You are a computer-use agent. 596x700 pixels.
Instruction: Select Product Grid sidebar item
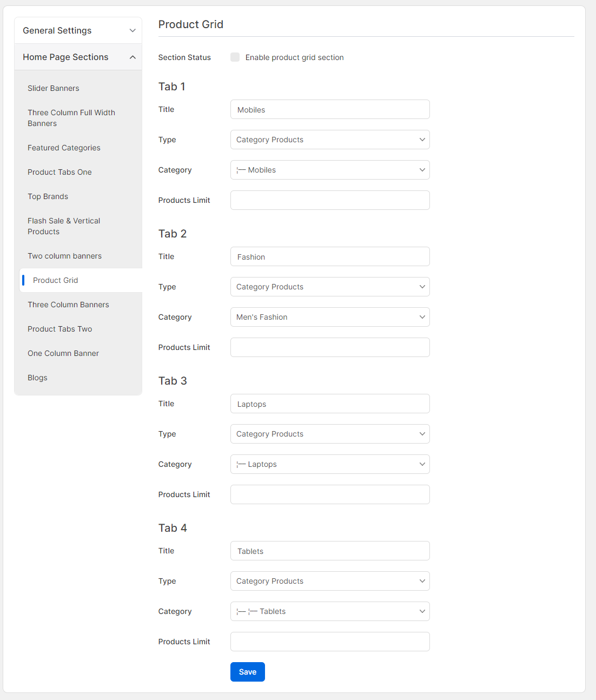coord(81,280)
